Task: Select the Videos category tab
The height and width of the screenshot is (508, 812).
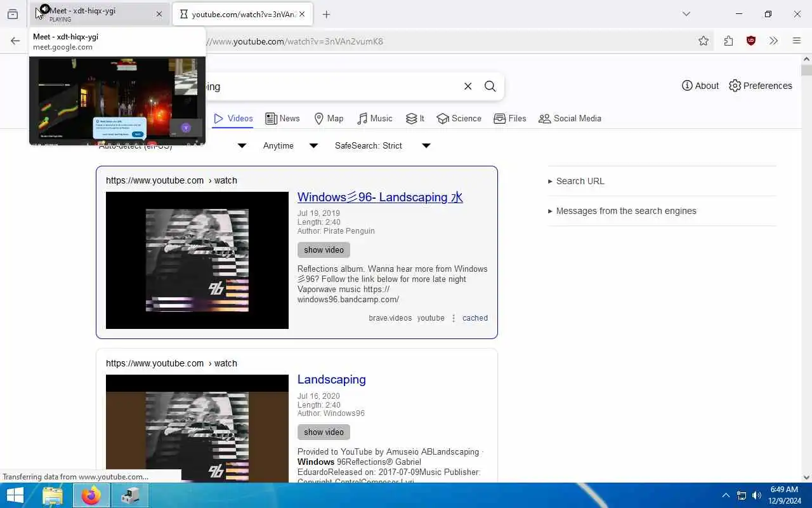Action: [233, 119]
